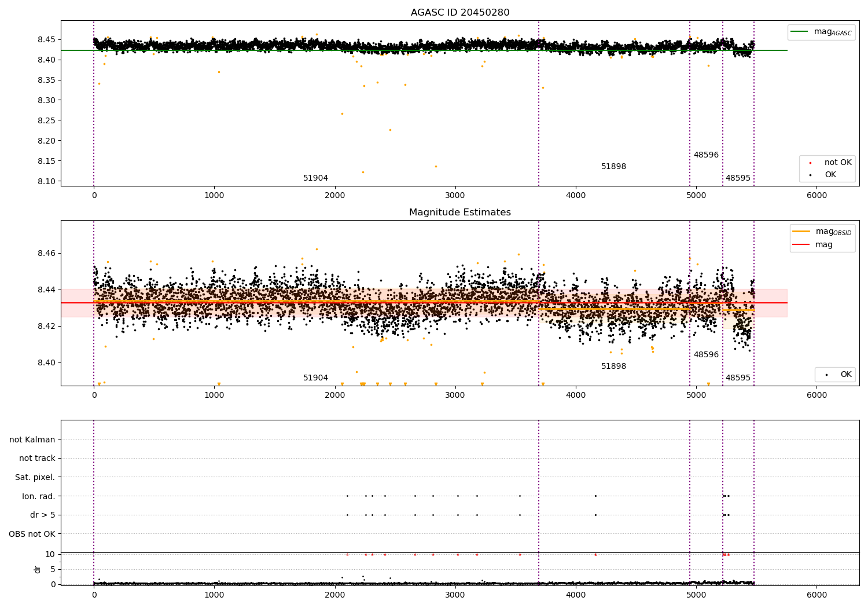
Task: Click the green line sample in the mag AGASC legend
Action: [800, 32]
